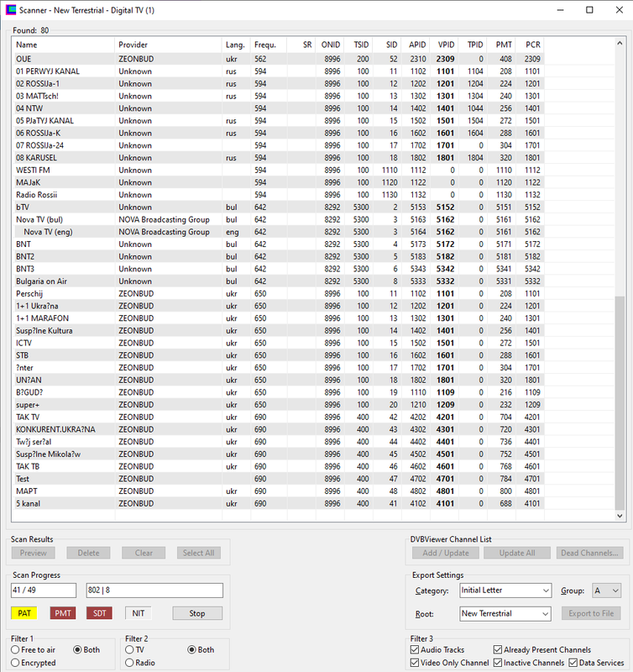Select the Nova TV (bul) row
Screen dimensions: 633x672
click(279, 219)
